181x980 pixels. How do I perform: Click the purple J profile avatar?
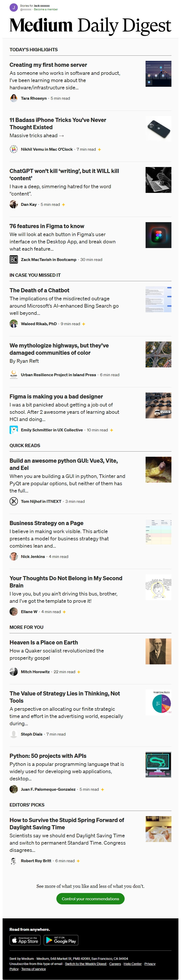click(x=14, y=7)
